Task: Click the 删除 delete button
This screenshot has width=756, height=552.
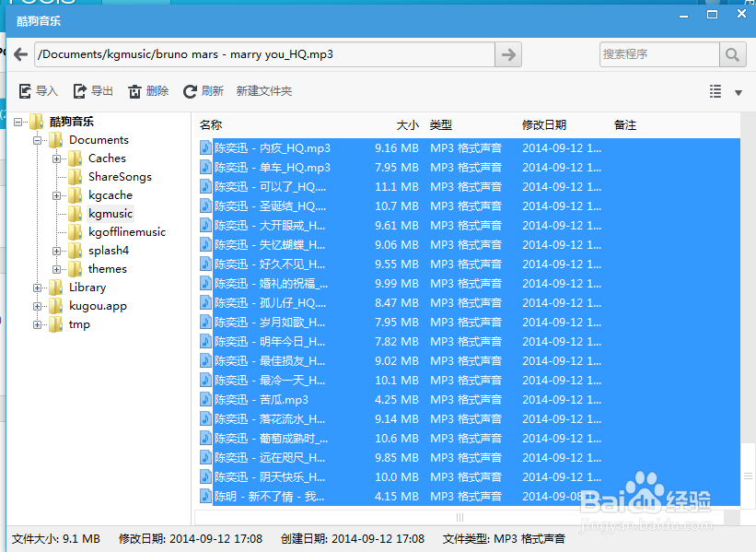Action: 148,90
